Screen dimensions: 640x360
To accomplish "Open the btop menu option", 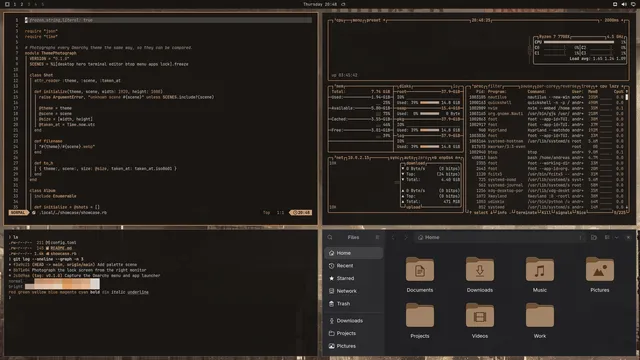I will [x=357, y=20].
